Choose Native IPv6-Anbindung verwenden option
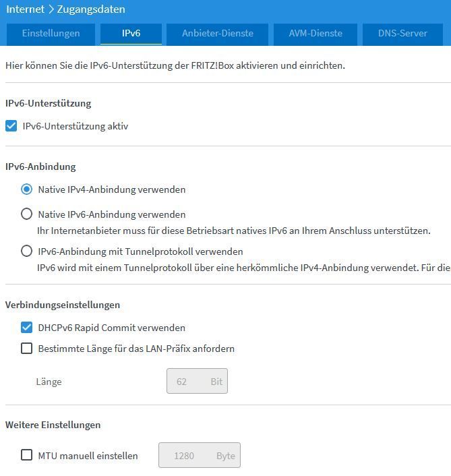This screenshot has height=476, width=451. point(27,214)
